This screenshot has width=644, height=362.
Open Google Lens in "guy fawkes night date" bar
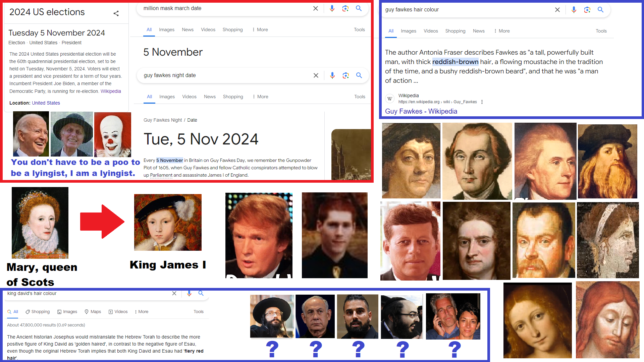coord(346,75)
